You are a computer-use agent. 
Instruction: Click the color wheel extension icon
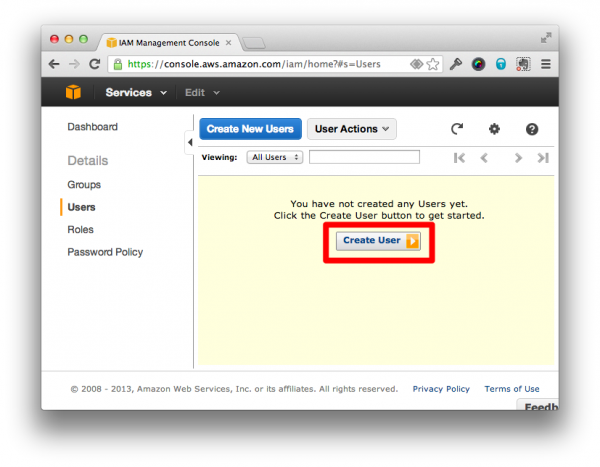click(x=478, y=64)
